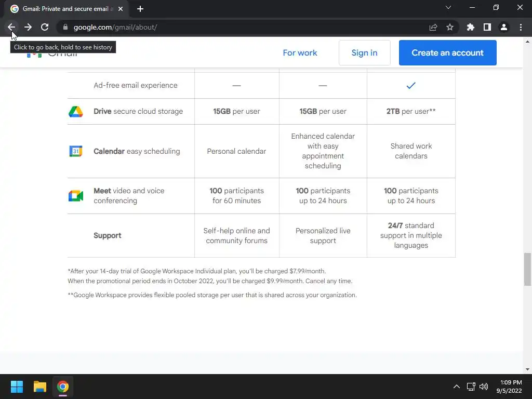
Task: Click the Sign in button
Action: 364,52
